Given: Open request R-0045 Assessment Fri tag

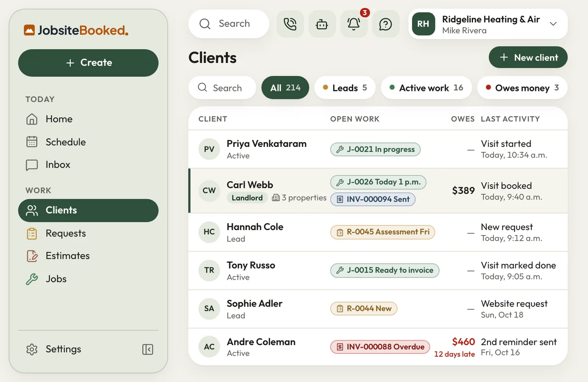Looking at the screenshot, I should click(383, 232).
